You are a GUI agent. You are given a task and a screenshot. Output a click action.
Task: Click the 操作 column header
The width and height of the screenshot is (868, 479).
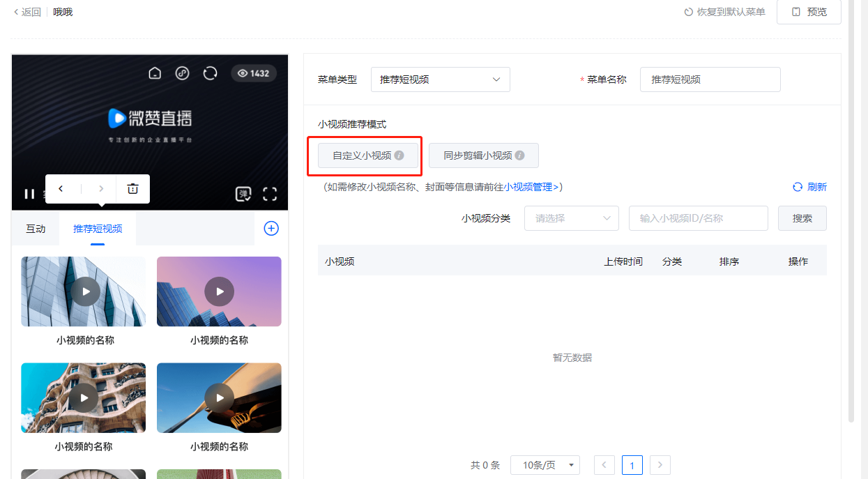pos(798,261)
